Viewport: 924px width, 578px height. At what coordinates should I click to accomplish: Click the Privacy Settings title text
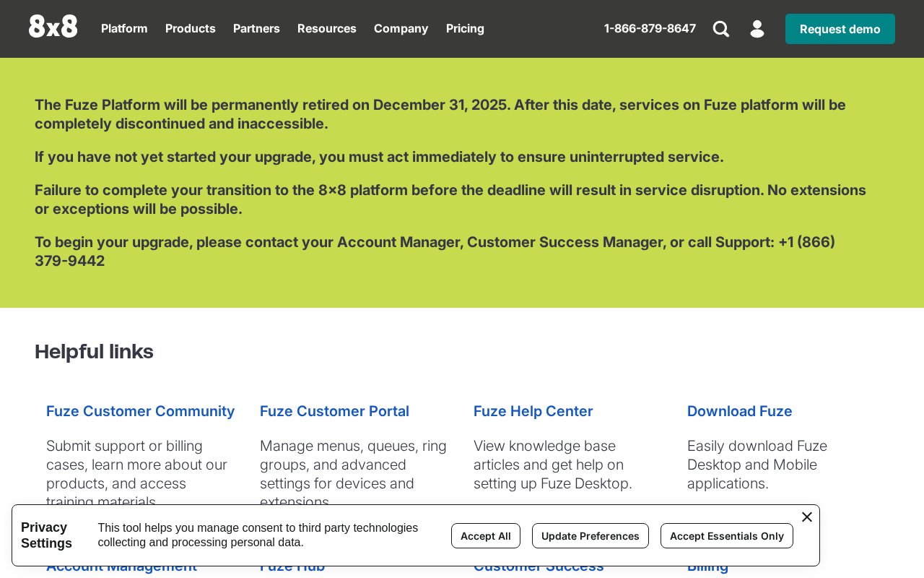click(46, 535)
